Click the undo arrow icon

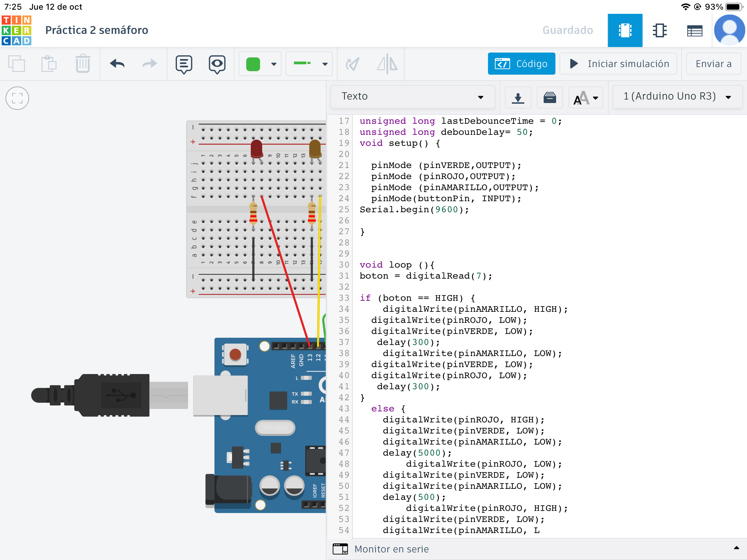click(117, 64)
